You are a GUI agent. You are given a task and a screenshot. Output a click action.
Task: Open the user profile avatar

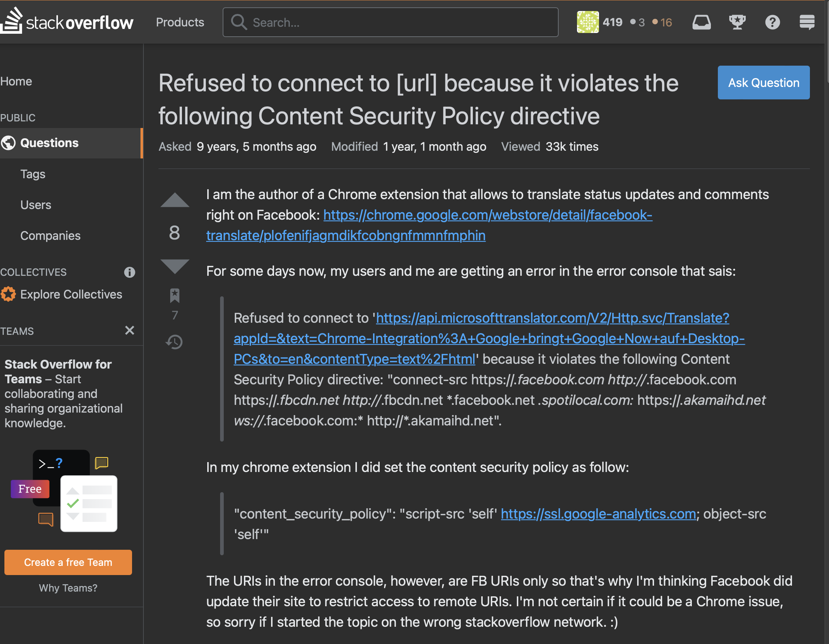coord(588,22)
